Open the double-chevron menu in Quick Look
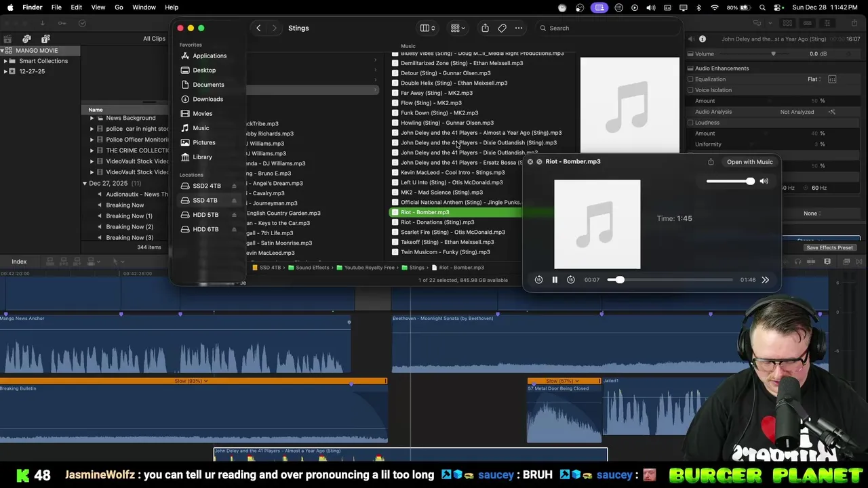 [x=766, y=280]
